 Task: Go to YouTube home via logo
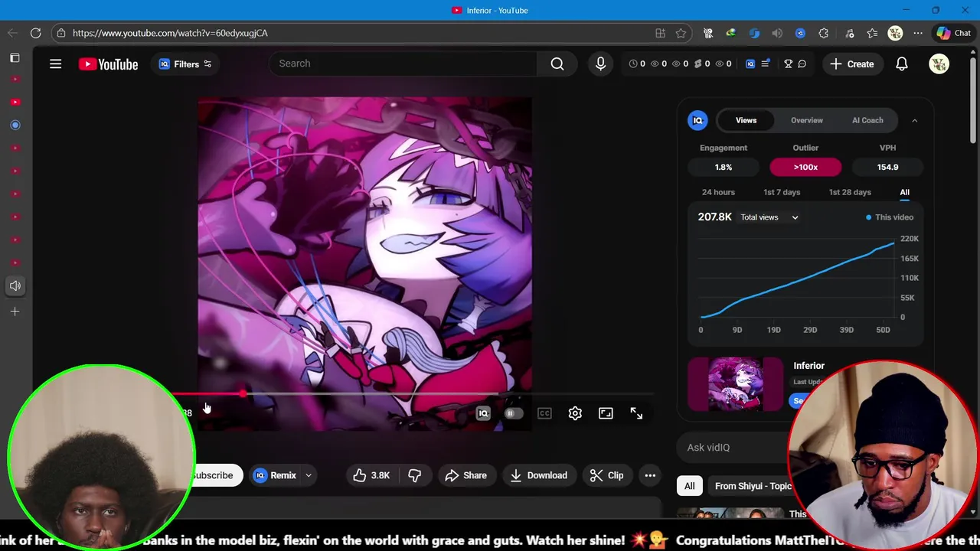coord(108,64)
